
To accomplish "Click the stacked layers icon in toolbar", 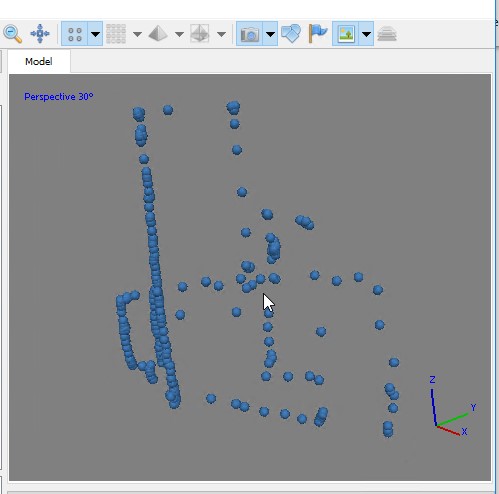I will [387, 34].
